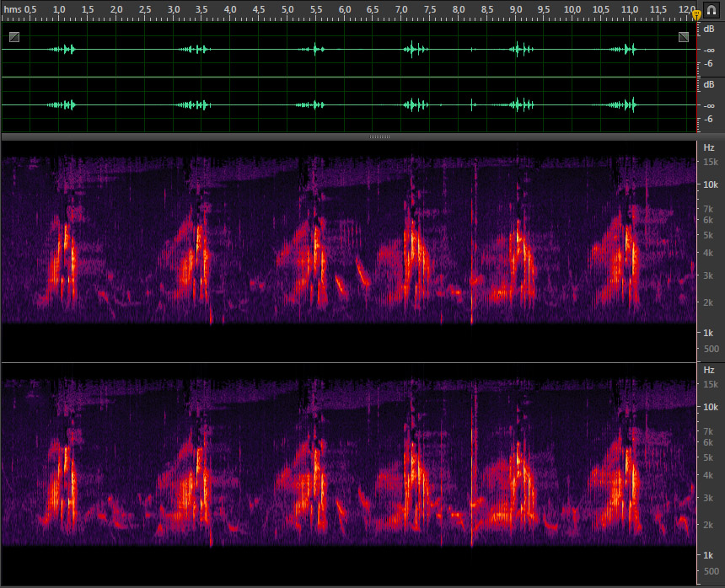Click the upper spectrogram's 500 frequency label
725x588 pixels.
tap(712, 350)
